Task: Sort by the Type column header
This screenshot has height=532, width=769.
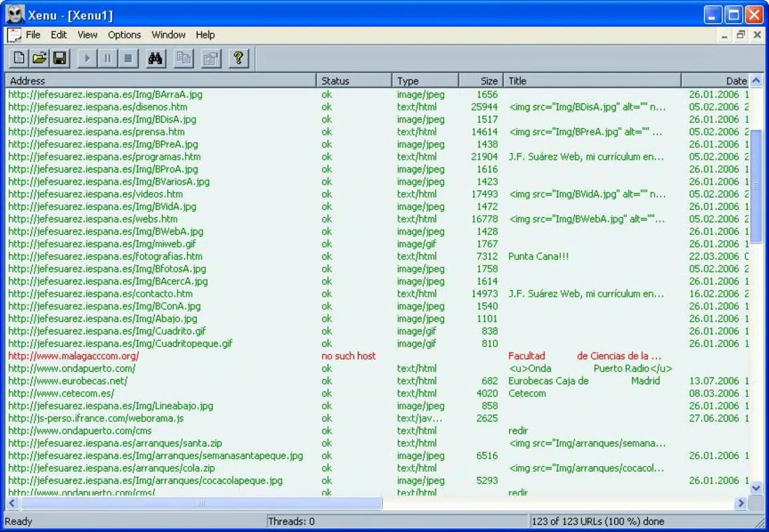Action: [425, 81]
